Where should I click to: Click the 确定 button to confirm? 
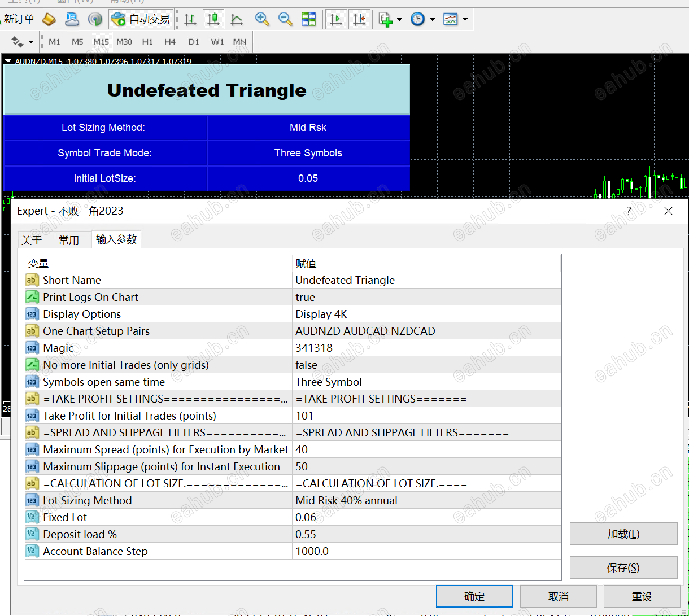coord(474,596)
